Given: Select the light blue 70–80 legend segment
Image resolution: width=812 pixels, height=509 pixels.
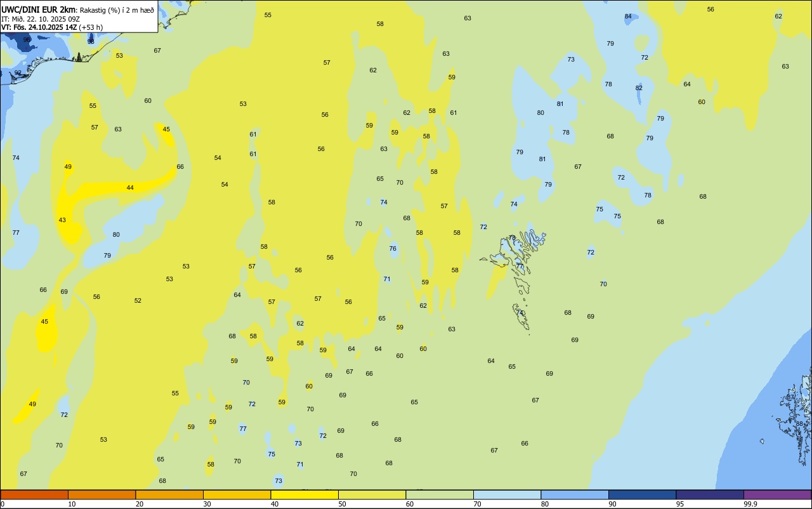Looking at the screenshot, I should 507,494.
